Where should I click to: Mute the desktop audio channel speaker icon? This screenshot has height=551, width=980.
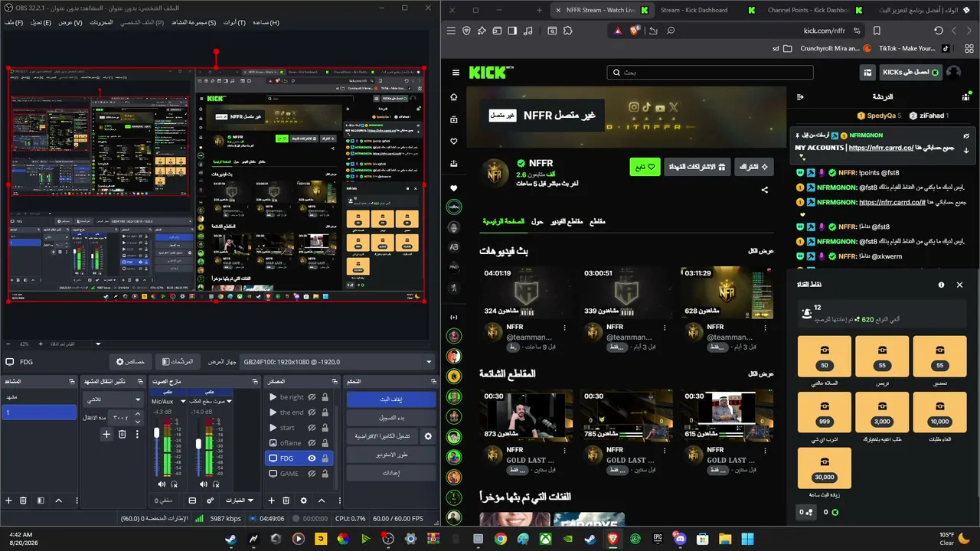pyautogui.click(x=203, y=484)
